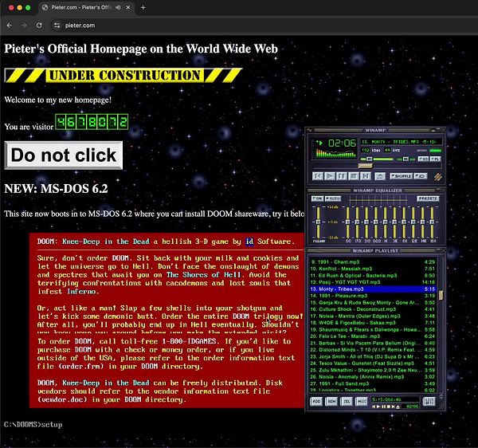Click the 60 Hz equalizer band slider
The height and width of the screenshot is (448, 478).
347,222
